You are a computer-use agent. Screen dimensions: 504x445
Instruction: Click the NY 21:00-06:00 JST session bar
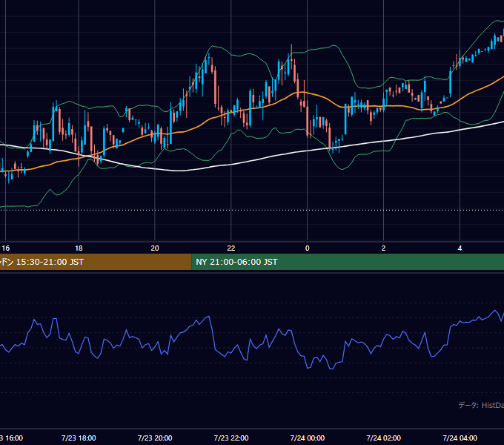(x=348, y=262)
